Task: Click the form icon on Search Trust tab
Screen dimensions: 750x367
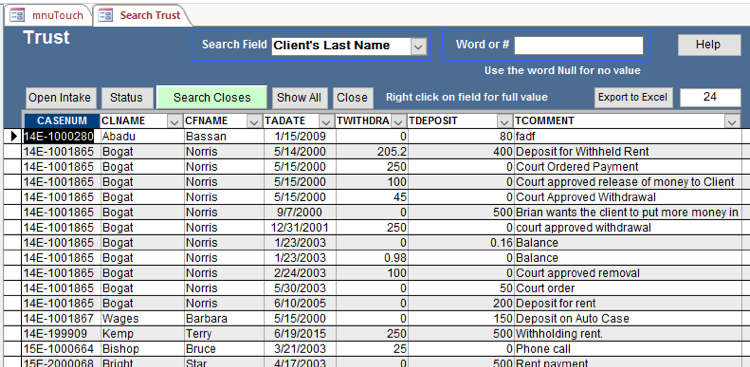Action: 105,15
